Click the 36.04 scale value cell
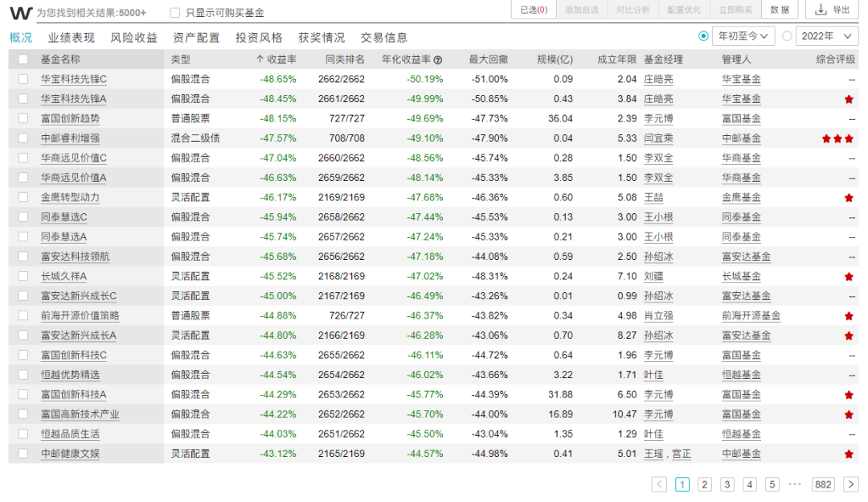The image size is (868, 502). point(560,118)
